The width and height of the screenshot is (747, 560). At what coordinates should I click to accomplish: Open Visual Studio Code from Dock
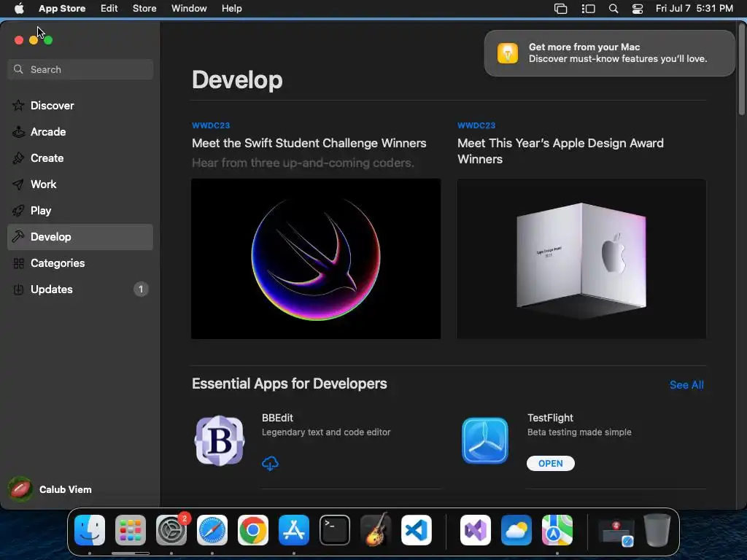click(417, 530)
